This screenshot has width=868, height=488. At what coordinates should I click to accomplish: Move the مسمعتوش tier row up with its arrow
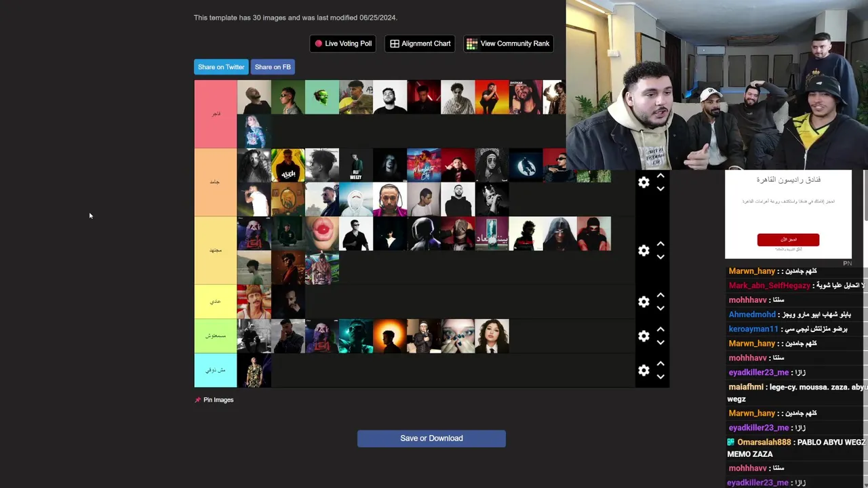(660, 329)
